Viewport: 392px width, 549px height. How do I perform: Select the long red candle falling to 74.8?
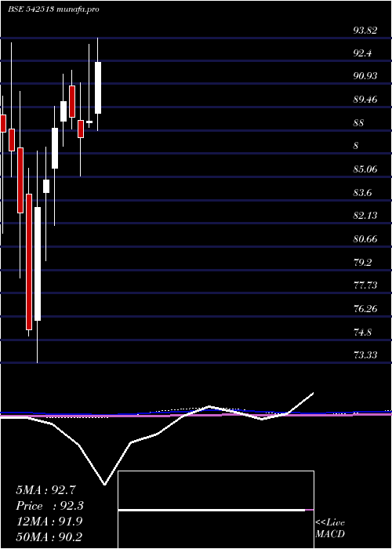(x=29, y=262)
